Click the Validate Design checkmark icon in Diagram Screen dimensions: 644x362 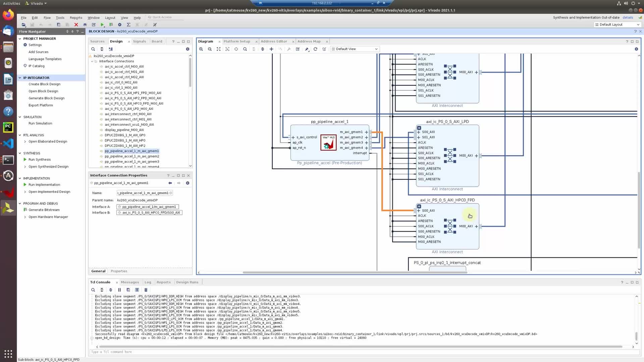pyautogui.click(x=298, y=49)
